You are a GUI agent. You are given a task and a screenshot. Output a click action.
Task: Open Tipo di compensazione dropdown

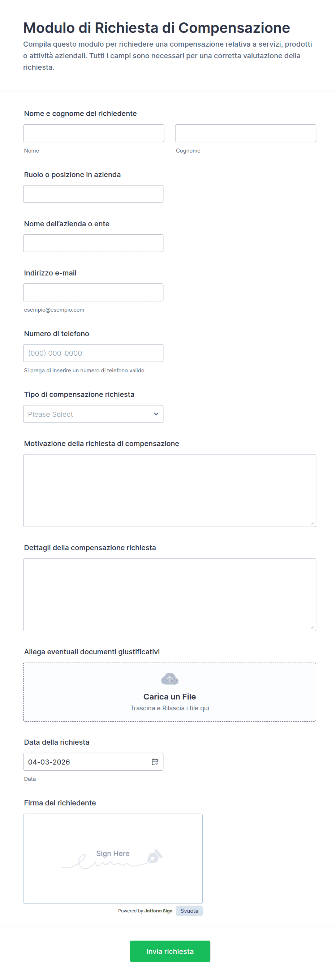pyautogui.click(x=93, y=414)
